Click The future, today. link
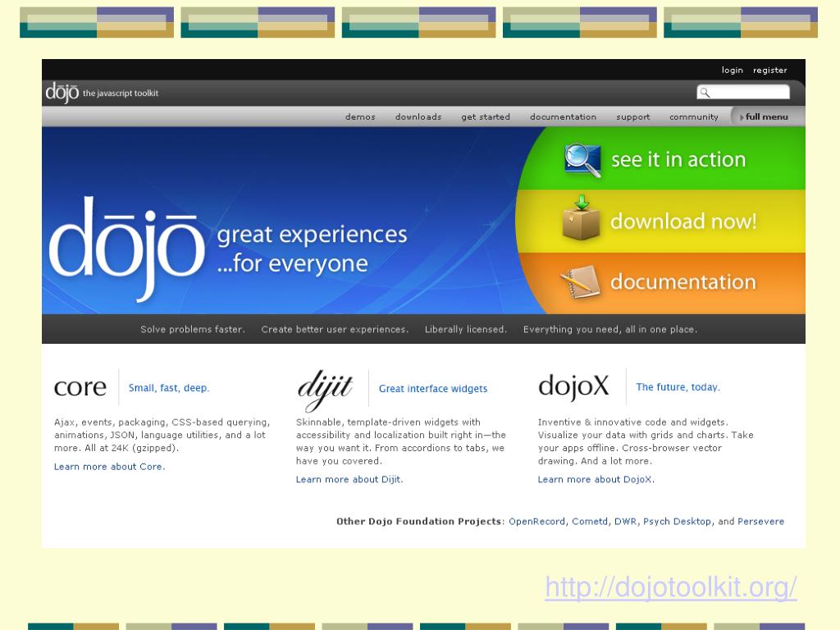 pyautogui.click(x=678, y=387)
